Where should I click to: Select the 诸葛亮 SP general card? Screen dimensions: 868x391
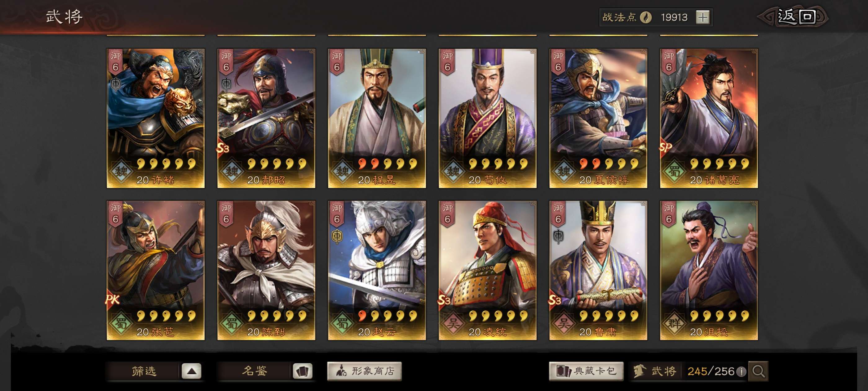tap(709, 119)
